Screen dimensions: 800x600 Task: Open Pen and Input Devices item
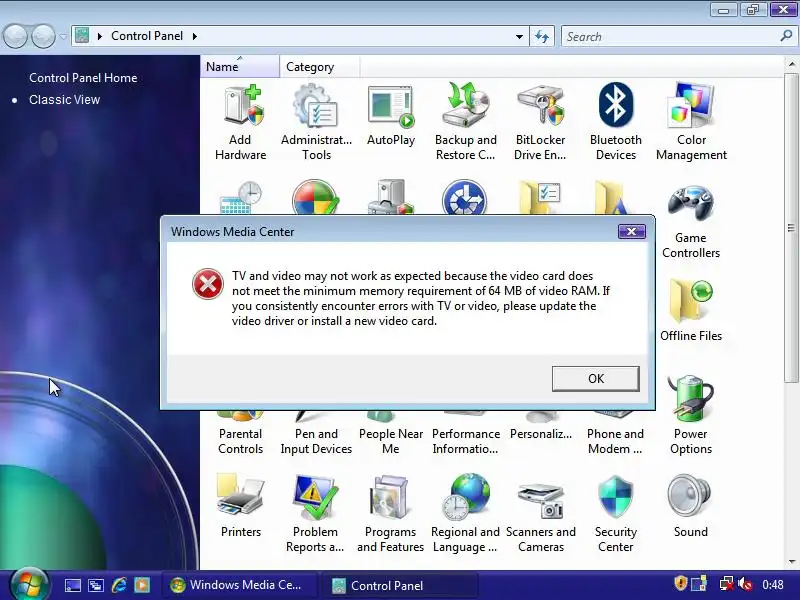316,441
